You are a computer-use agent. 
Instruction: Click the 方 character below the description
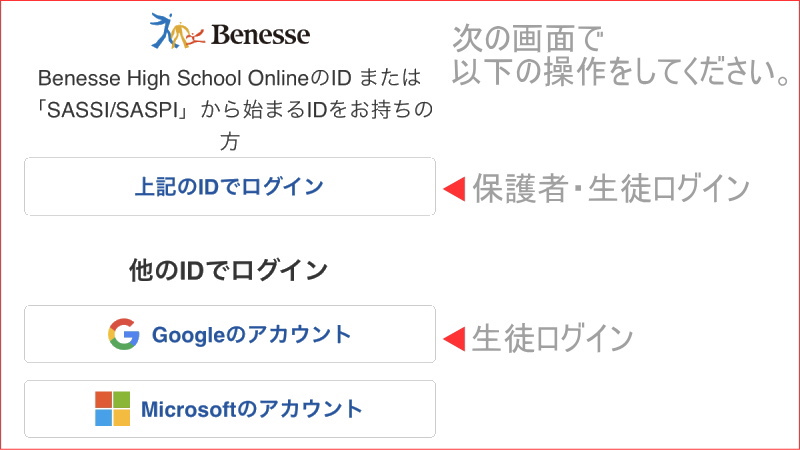point(230,141)
